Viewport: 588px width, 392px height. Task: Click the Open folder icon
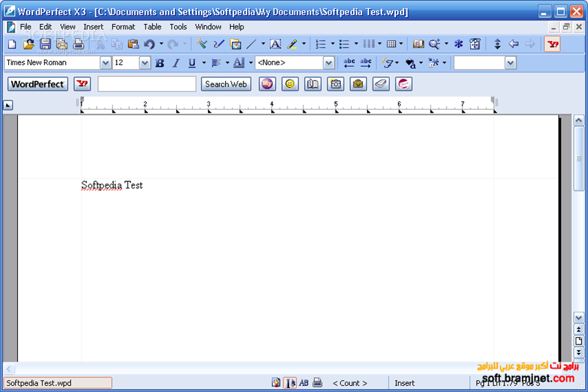click(29, 44)
